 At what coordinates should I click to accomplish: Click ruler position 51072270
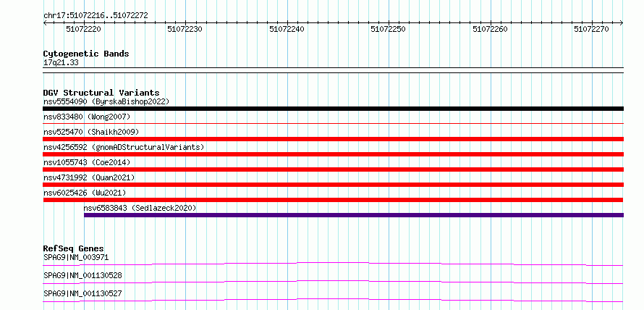[x=591, y=29]
